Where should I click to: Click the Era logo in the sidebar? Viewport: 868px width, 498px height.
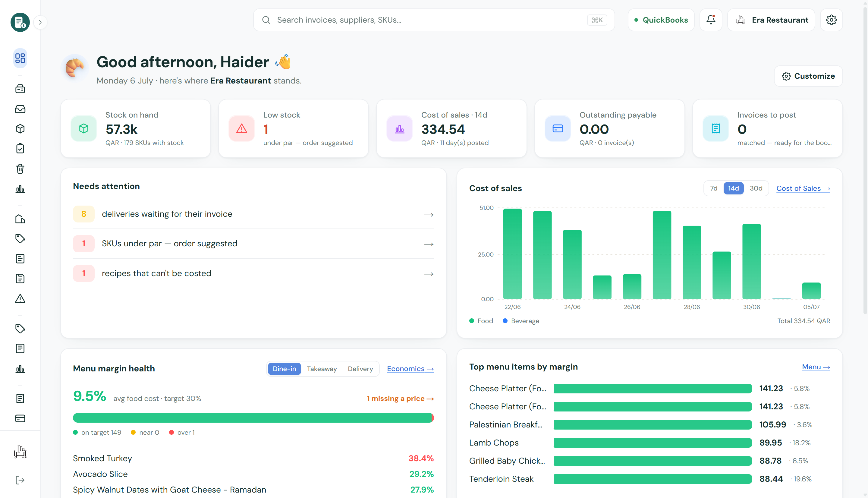click(20, 452)
